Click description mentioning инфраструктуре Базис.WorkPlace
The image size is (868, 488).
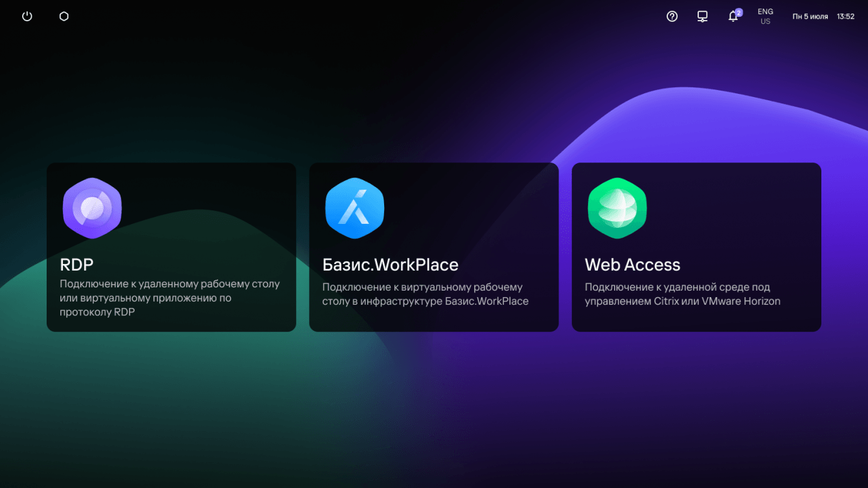(x=426, y=294)
